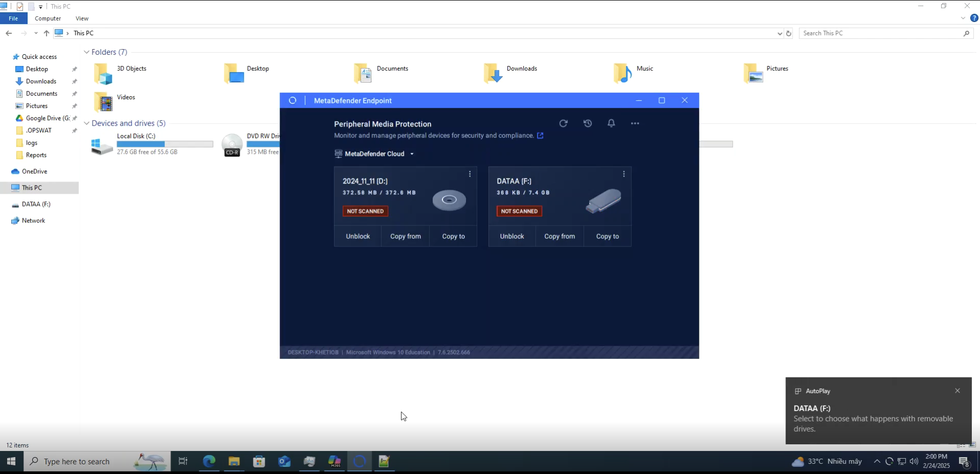Collapse the Devices and drives (5) group
980x474 pixels.
[87, 123]
